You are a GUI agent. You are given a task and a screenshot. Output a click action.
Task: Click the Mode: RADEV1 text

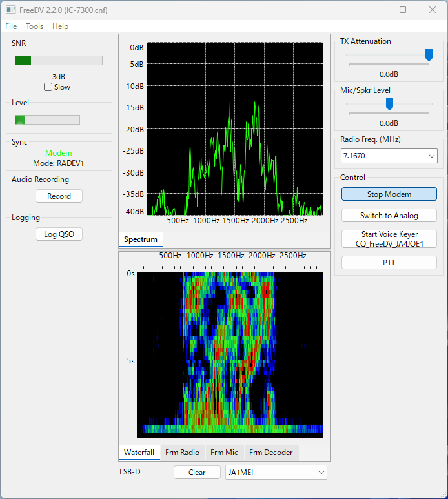tap(59, 163)
